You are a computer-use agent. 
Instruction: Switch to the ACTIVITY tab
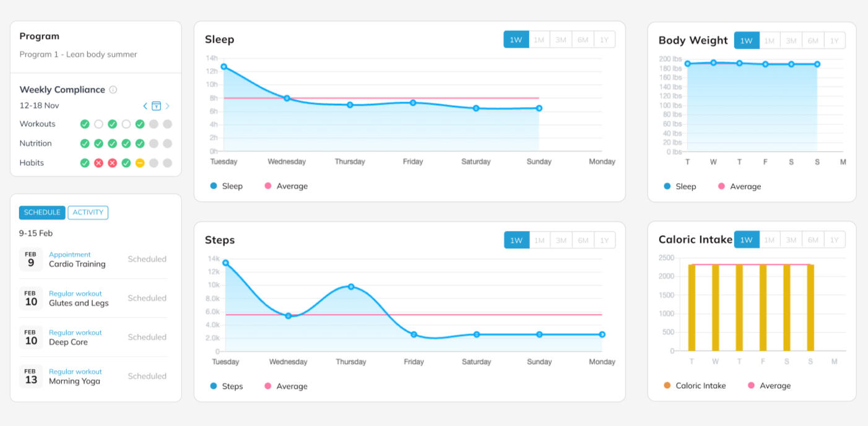click(x=88, y=212)
